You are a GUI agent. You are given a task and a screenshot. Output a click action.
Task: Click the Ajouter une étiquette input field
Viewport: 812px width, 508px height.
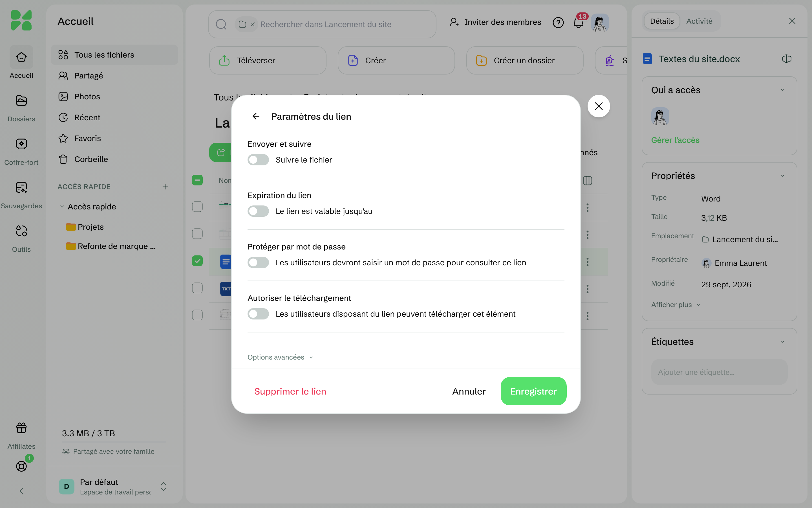pyautogui.click(x=719, y=372)
